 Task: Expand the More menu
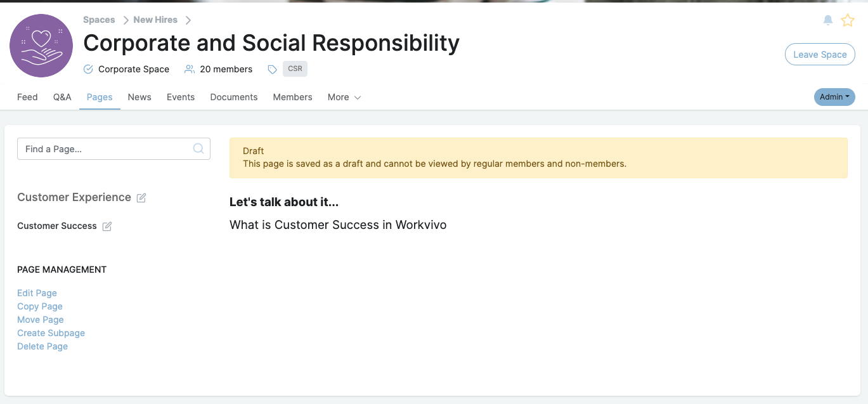click(x=344, y=97)
